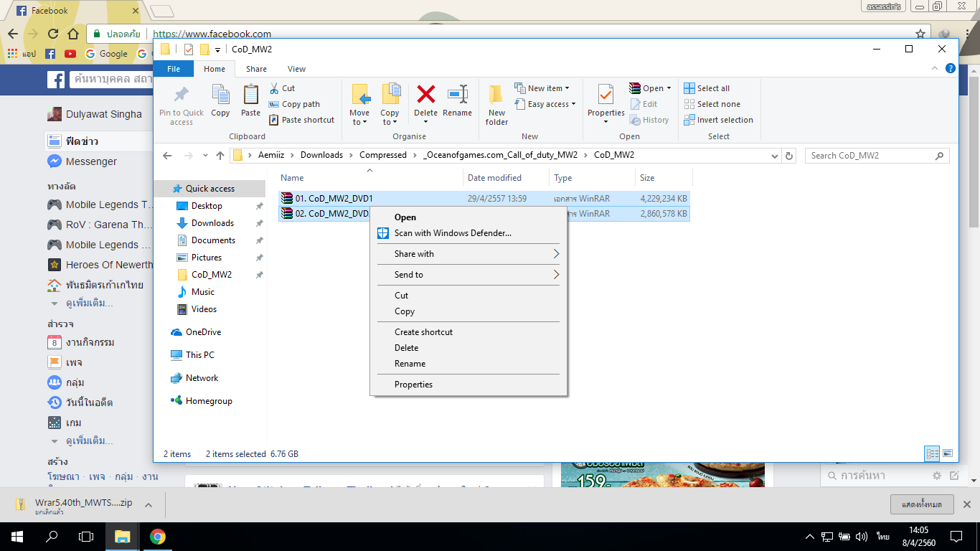Open OneDrive in navigation pane
980x551 pixels.
(203, 332)
